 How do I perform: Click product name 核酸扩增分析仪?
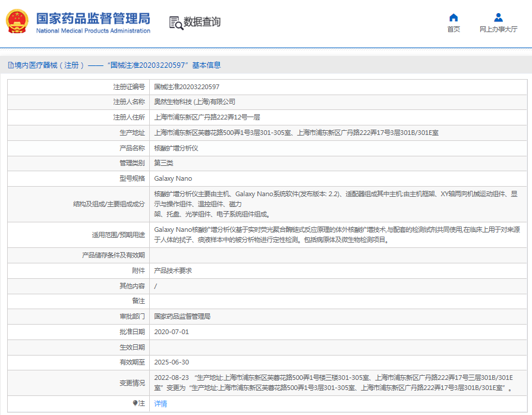click(176, 148)
